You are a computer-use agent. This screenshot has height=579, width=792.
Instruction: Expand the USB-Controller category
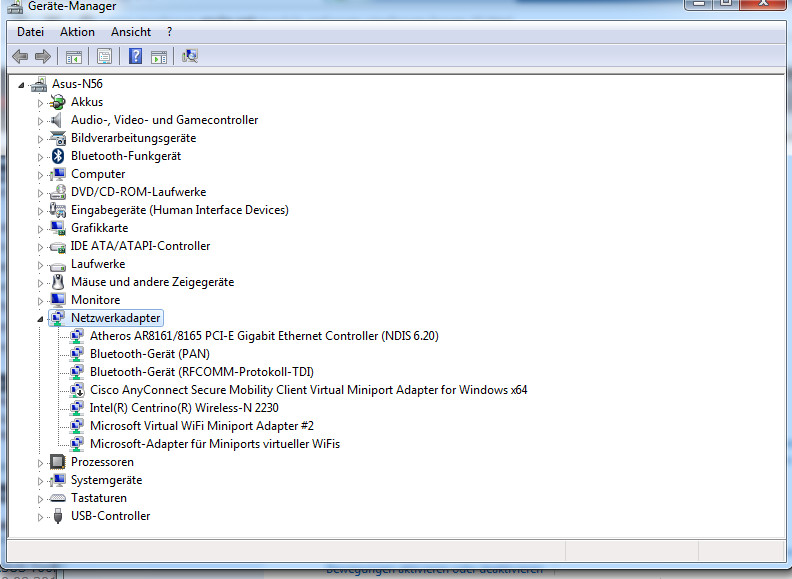pos(40,517)
